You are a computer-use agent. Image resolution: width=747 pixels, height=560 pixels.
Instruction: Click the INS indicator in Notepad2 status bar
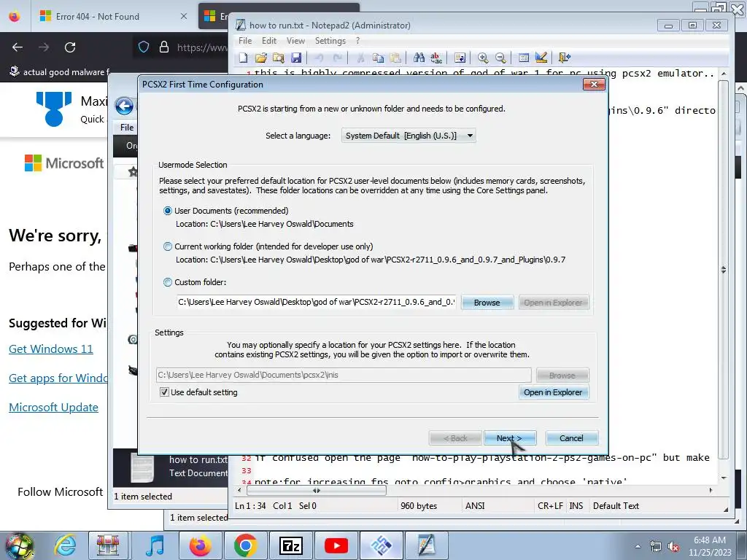[x=576, y=506]
